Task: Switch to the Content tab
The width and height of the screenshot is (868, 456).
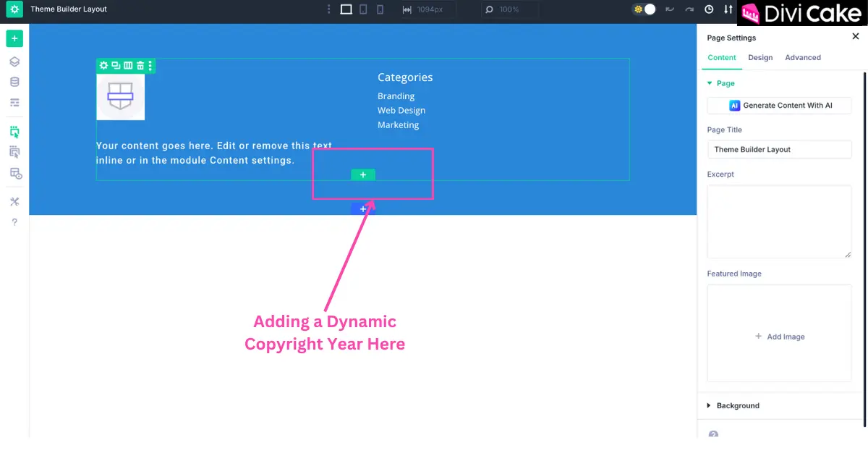Action: click(x=722, y=58)
